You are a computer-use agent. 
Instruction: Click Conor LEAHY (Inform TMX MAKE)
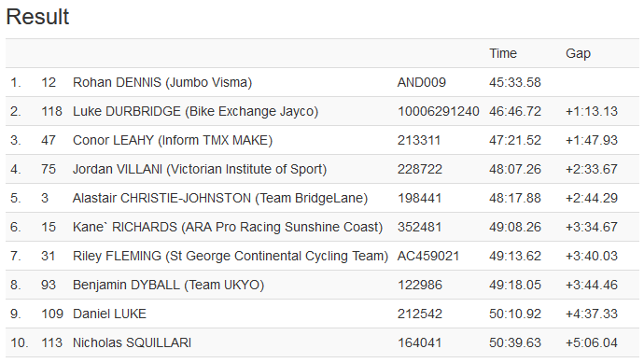173,140
